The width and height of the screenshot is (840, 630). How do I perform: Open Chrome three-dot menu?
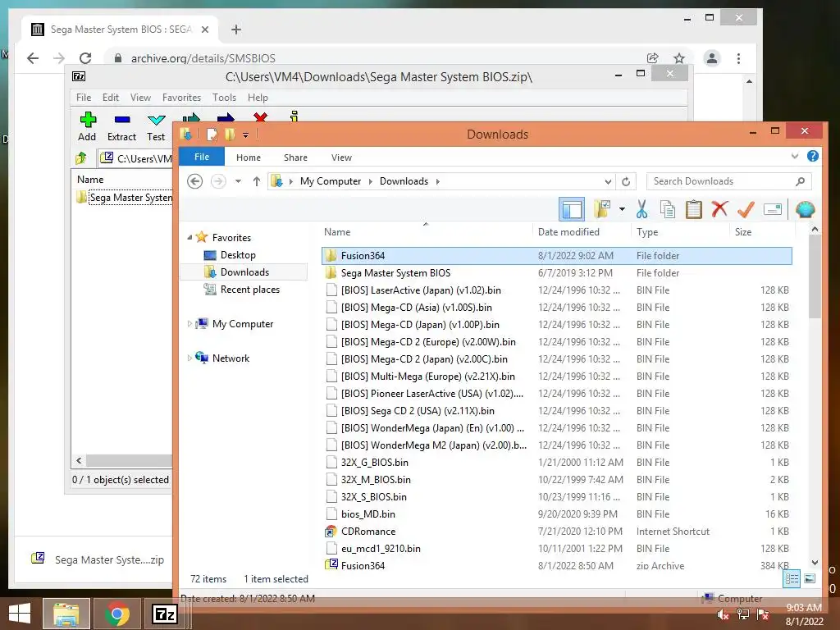tap(739, 58)
